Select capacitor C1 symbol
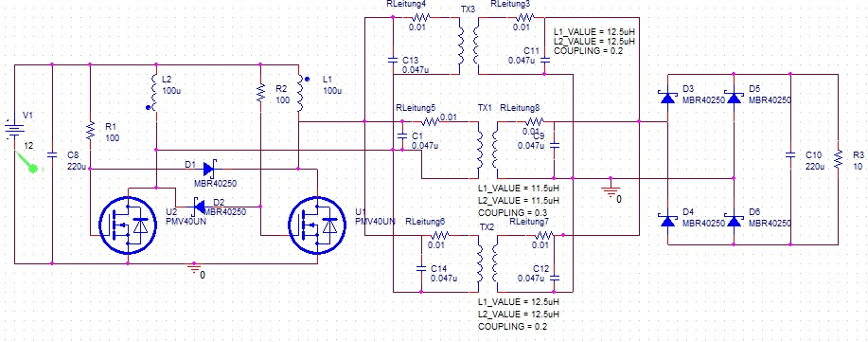868x342 pixels. coord(402,135)
